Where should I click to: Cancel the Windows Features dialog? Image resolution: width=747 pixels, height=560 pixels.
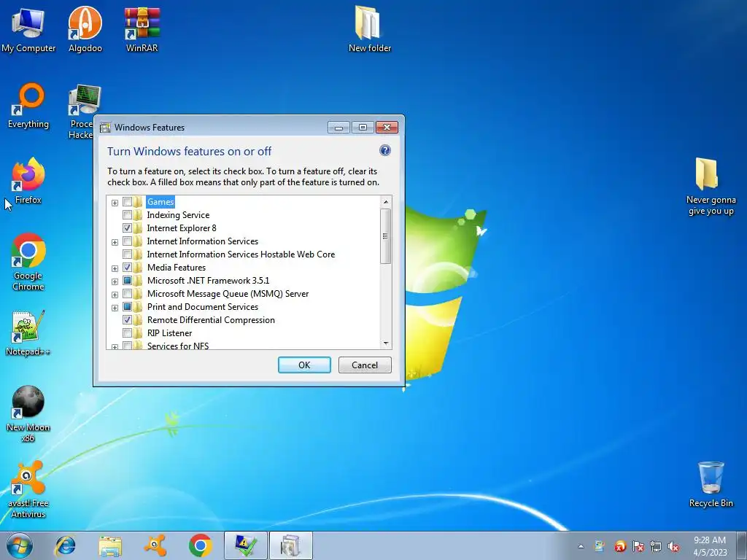[x=365, y=365]
